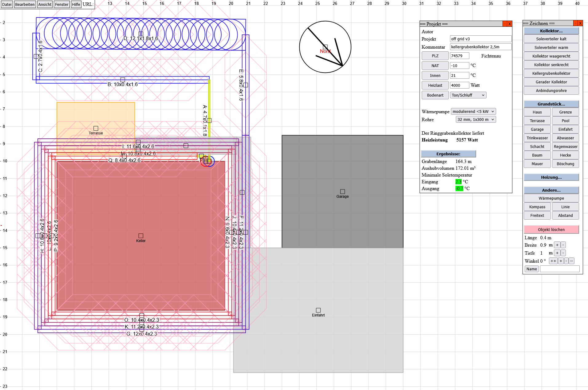Click the Terrasse handle square on canvas
Image resolution: width=588 pixels, height=390 pixels.
96,128
